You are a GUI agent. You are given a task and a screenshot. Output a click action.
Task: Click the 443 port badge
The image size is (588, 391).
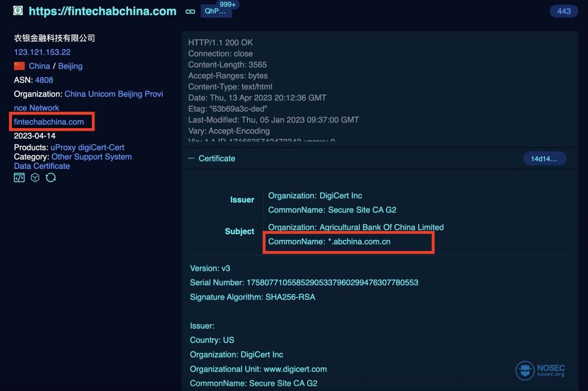(564, 11)
